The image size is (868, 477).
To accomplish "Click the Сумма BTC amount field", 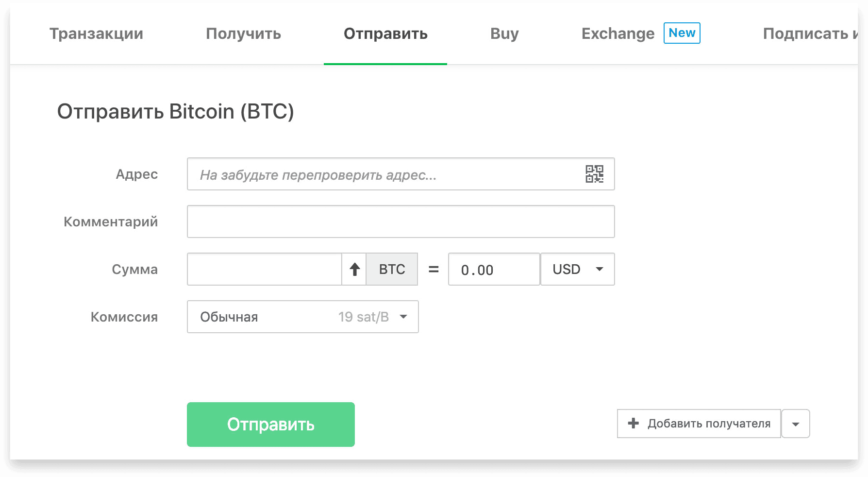I will pos(265,269).
